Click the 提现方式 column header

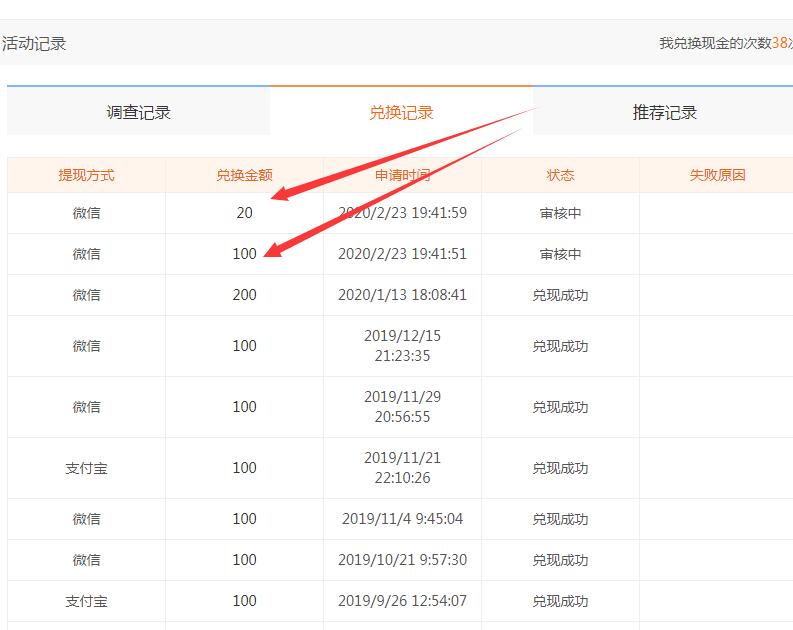(x=86, y=175)
